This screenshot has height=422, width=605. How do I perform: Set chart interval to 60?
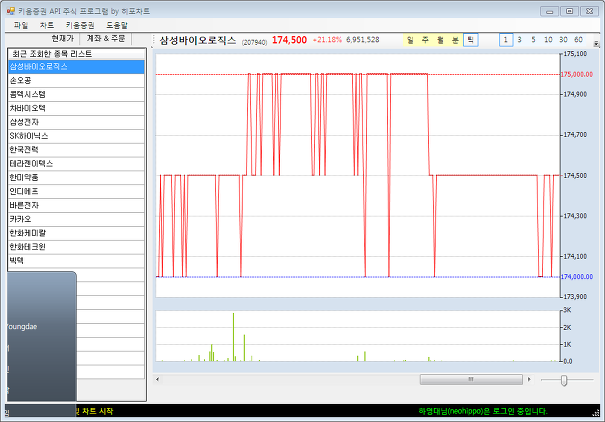click(578, 40)
